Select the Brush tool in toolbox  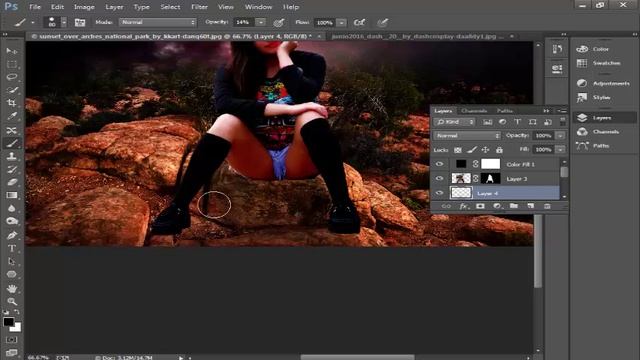12,143
